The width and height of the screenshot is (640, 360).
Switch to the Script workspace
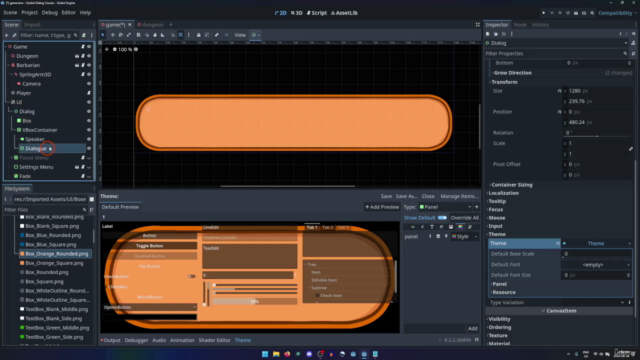point(317,13)
